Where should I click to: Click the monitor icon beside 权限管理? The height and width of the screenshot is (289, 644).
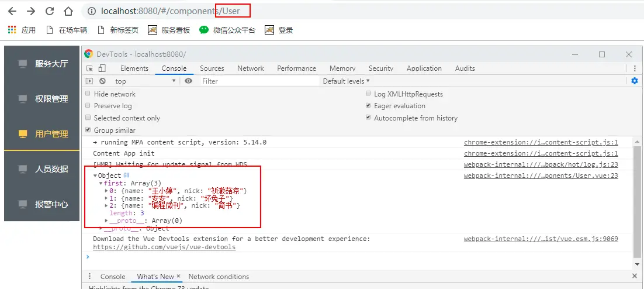click(x=23, y=99)
